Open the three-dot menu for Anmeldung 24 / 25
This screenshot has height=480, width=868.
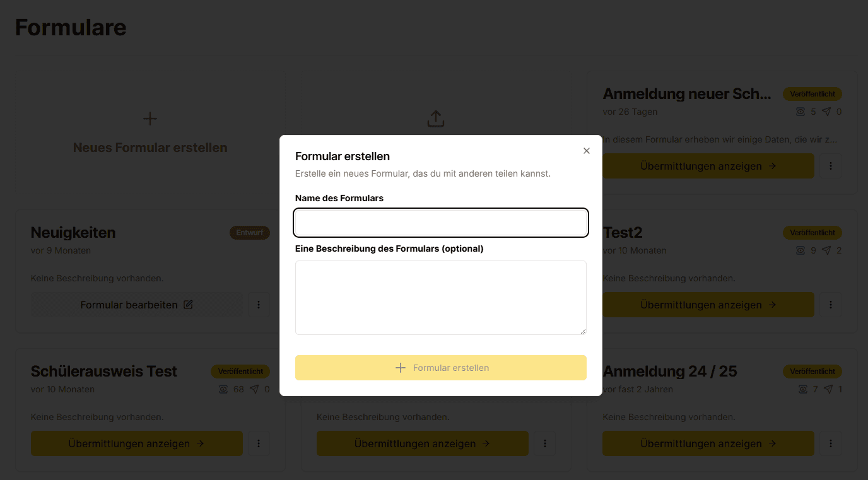click(831, 443)
